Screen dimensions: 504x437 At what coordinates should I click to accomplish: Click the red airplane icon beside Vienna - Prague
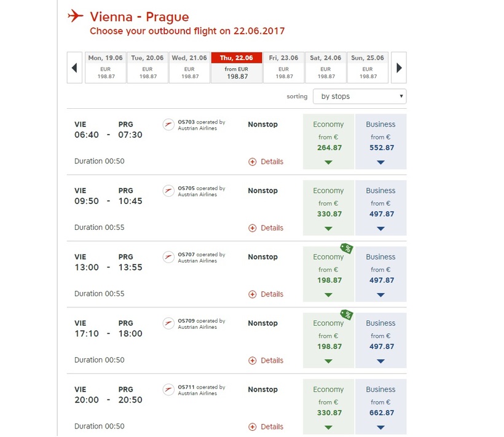pos(75,16)
